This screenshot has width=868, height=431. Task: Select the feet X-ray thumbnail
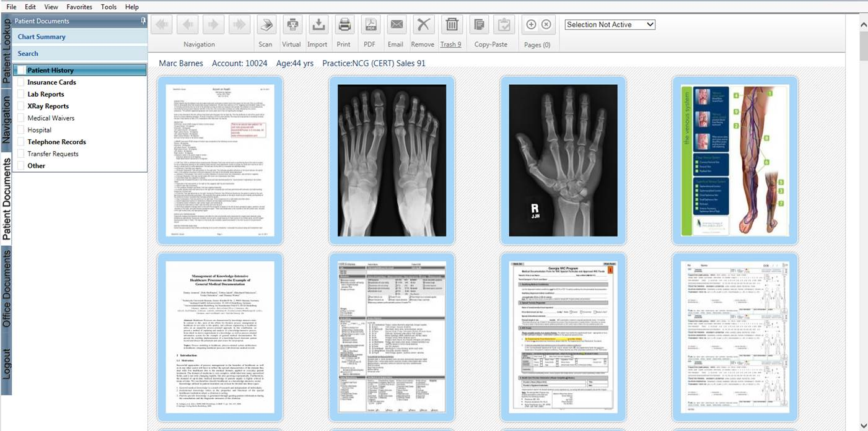pyautogui.click(x=392, y=160)
